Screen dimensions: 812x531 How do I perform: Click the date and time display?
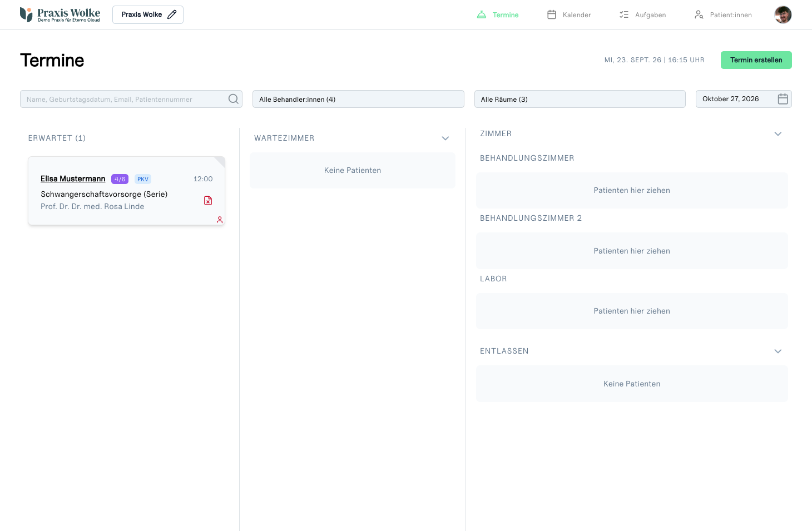(x=655, y=60)
